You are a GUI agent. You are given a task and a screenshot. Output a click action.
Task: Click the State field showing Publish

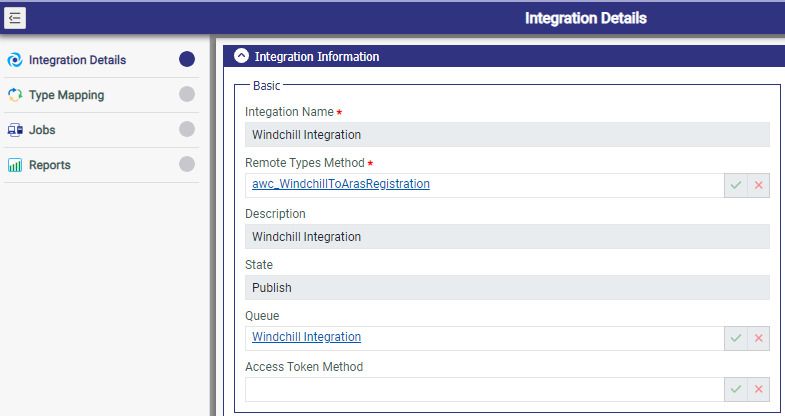[x=507, y=288]
